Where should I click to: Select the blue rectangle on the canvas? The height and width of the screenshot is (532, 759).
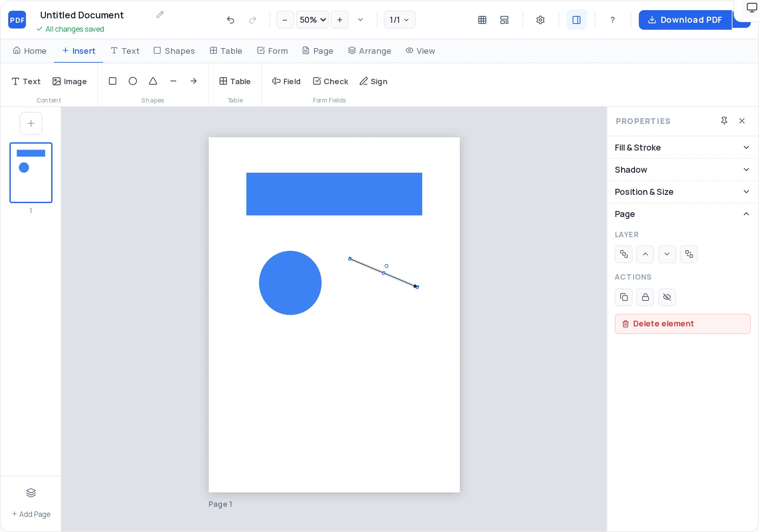334,194
